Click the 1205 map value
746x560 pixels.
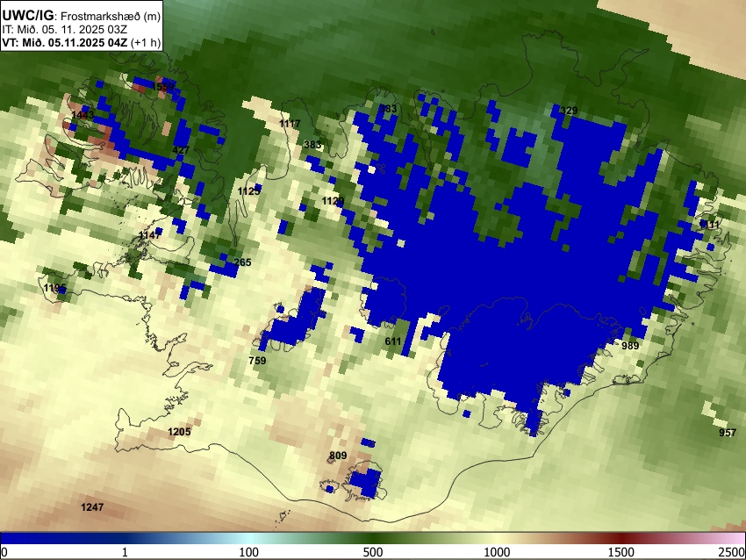(x=179, y=432)
